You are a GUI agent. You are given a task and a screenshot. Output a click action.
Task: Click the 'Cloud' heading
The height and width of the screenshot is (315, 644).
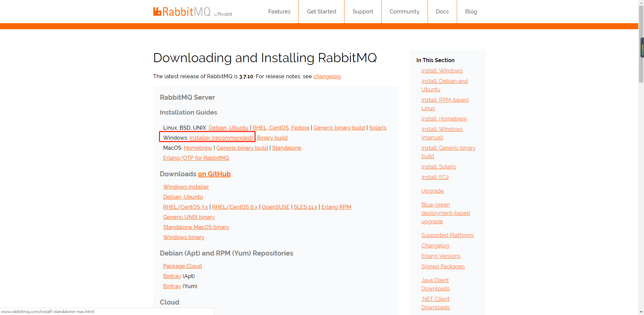[169, 302]
